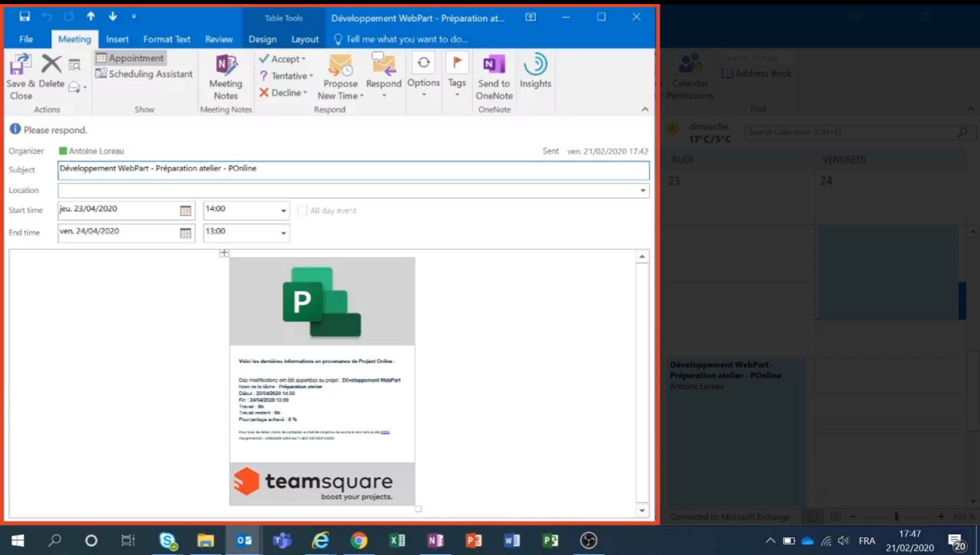The height and width of the screenshot is (555, 980).
Task: Send meeting to OneNote
Action: click(x=493, y=75)
